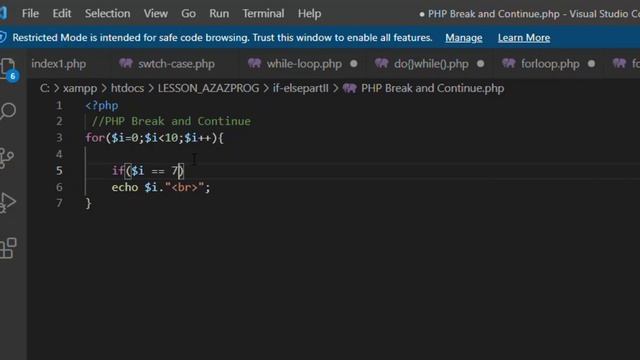Screen dimensions: 640x360
Task: Click the Learn More link in banner
Action: 524,38
